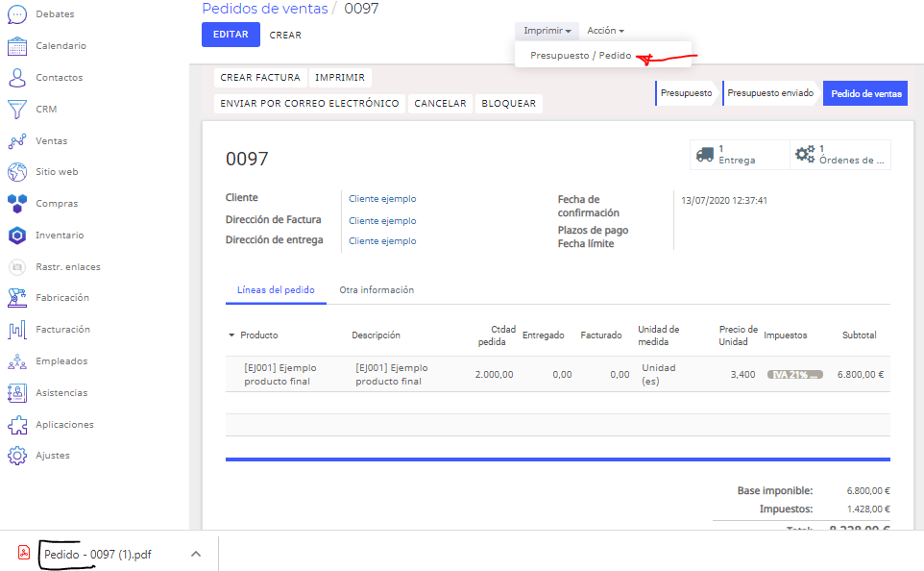
Task: Click the IMPRIMIR button
Action: 340,77
